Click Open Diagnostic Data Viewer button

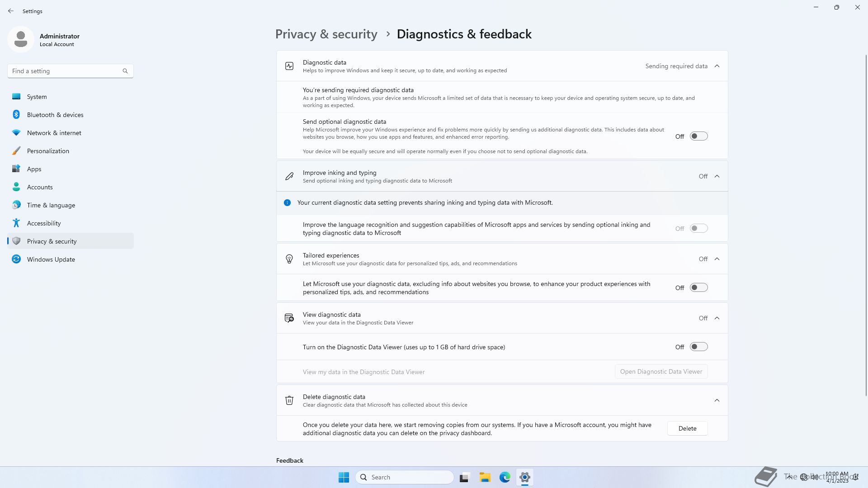(x=661, y=372)
